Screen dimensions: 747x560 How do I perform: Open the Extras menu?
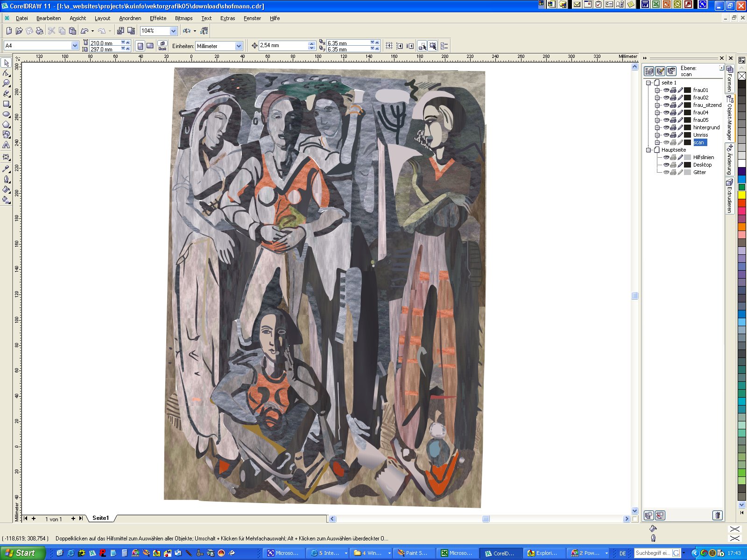click(227, 18)
